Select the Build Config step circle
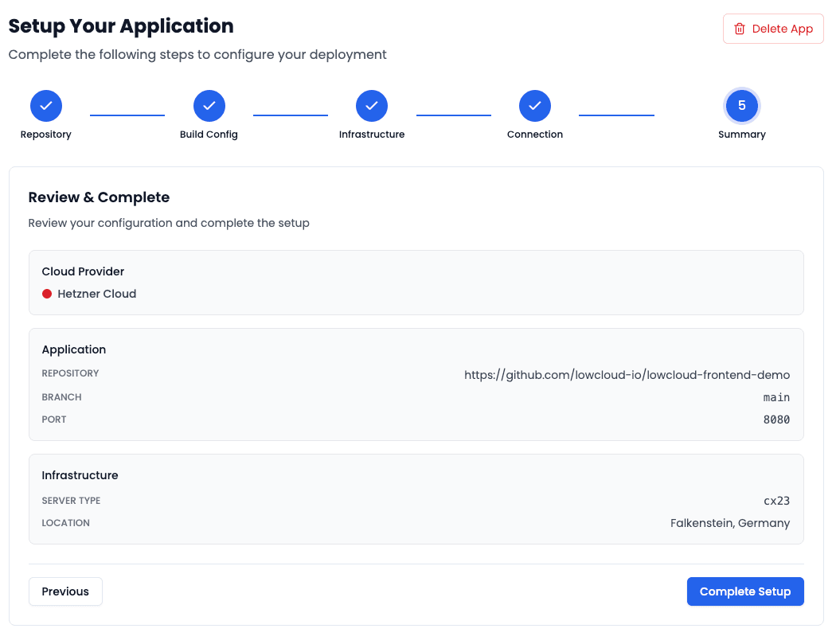 (x=209, y=106)
